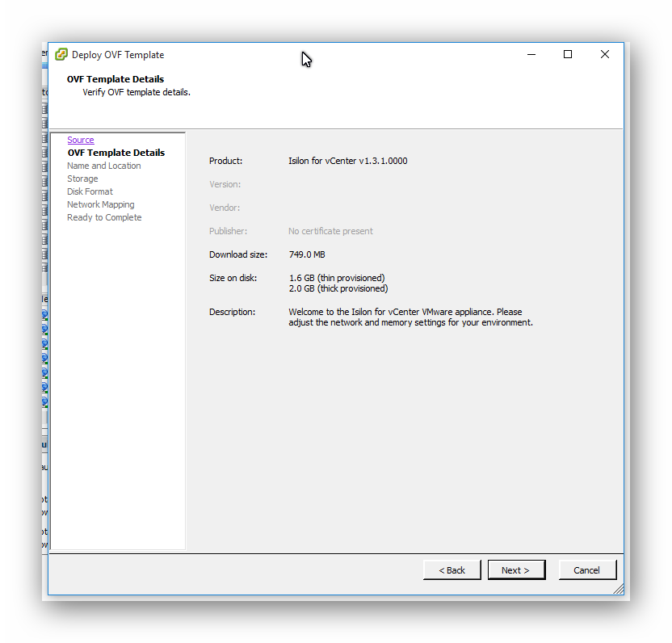
Task: Minimize the Deploy OVF Template dialog
Action: coord(531,54)
